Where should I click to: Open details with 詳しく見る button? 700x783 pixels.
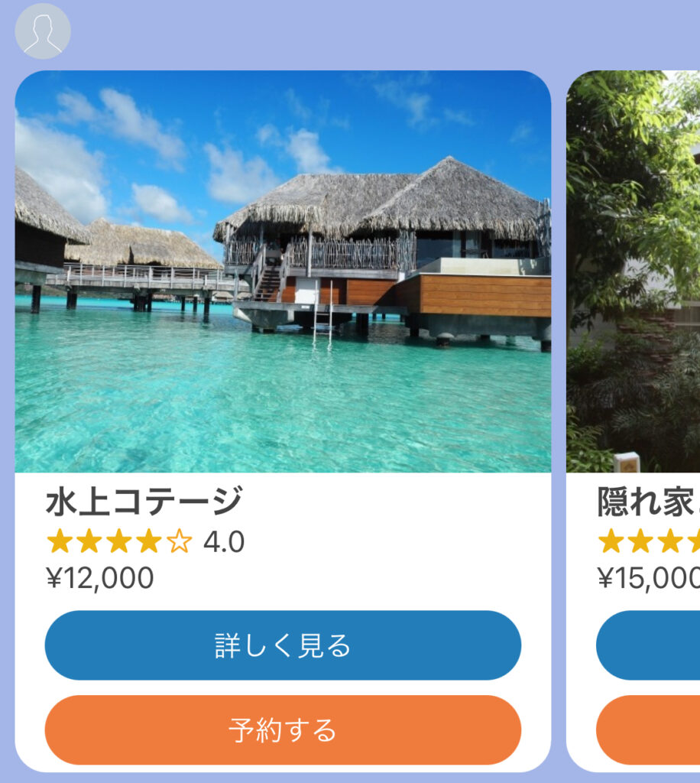click(x=283, y=645)
